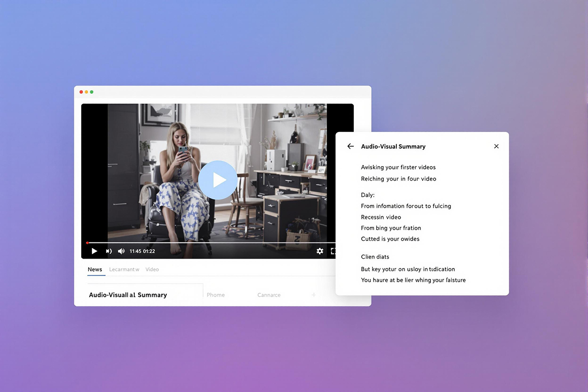The image size is (588, 392).
Task: Open the Phone section tab
Action: 216,295
